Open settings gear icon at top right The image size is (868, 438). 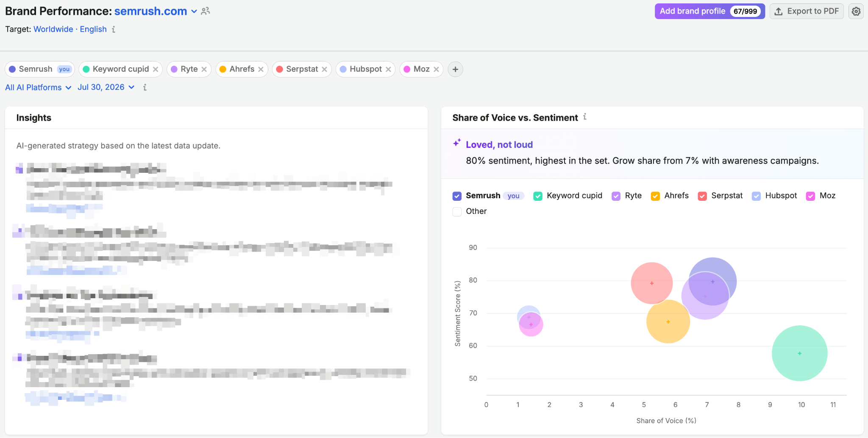(x=856, y=11)
